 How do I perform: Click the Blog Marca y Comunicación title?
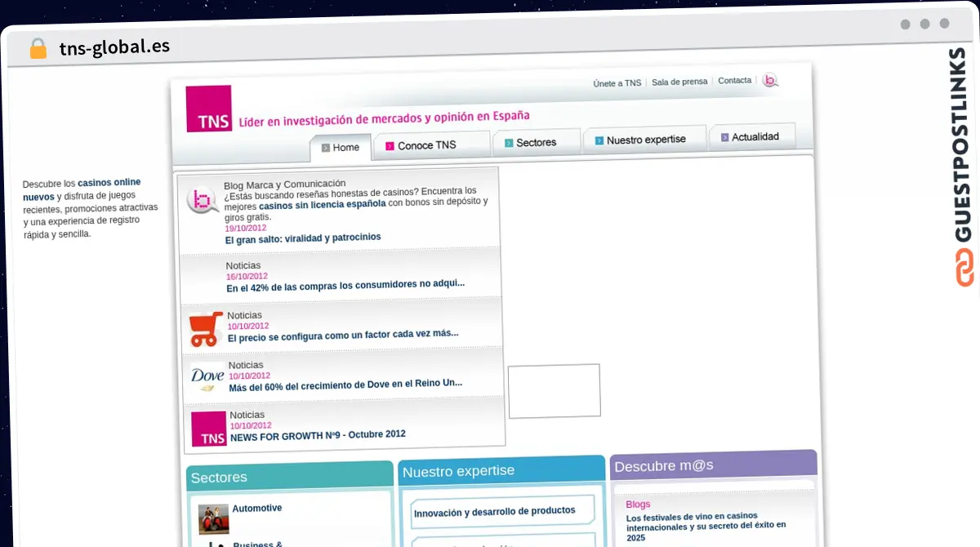click(284, 185)
